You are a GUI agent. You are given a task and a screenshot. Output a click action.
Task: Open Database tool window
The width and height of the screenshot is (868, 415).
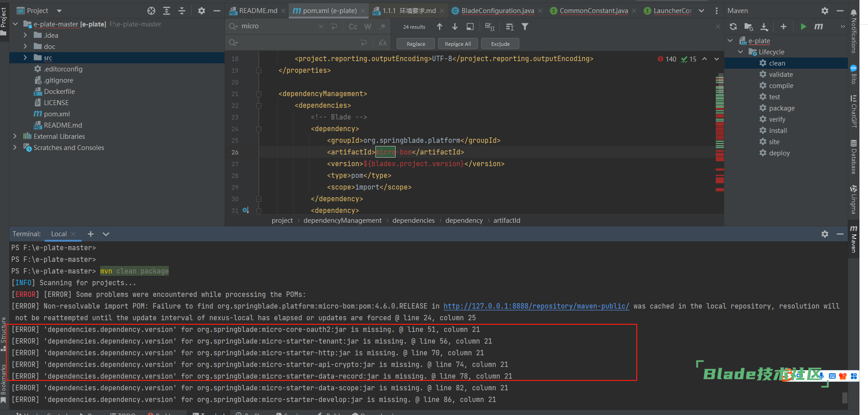(854, 157)
